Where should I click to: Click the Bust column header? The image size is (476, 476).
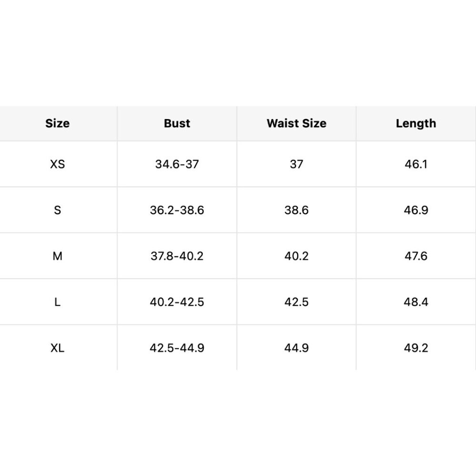point(177,123)
